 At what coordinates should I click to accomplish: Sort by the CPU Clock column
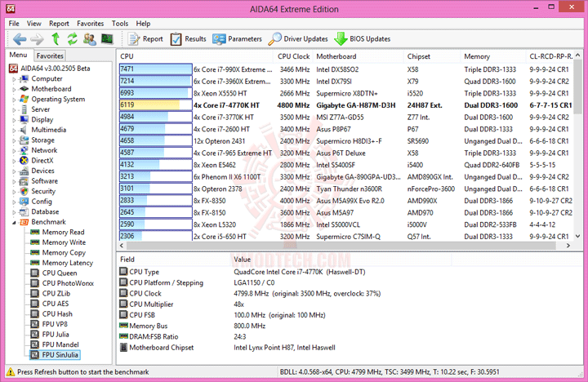click(293, 56)
